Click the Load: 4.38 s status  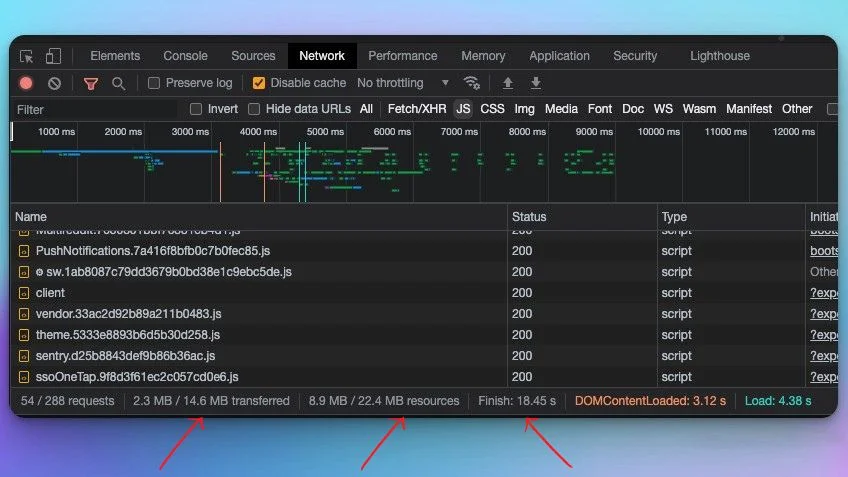click(x=778, y=401)
